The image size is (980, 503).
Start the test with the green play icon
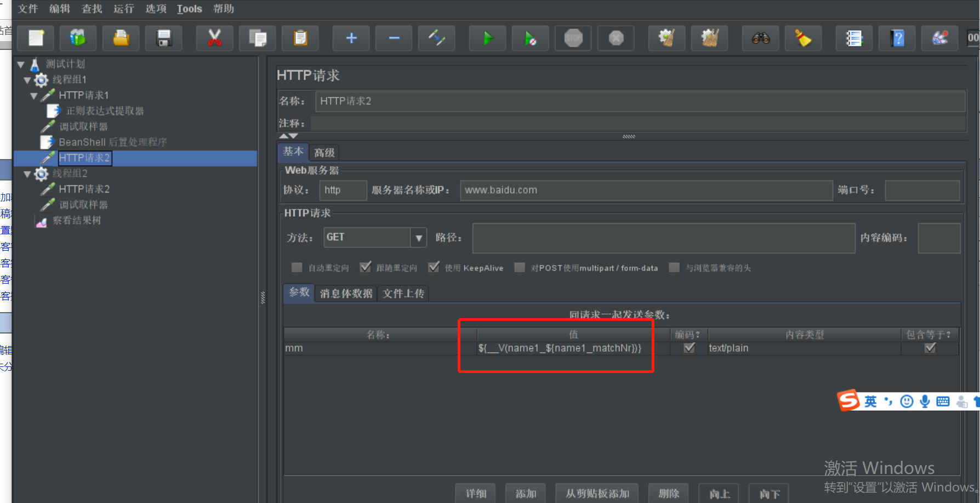tap(488, 38)
